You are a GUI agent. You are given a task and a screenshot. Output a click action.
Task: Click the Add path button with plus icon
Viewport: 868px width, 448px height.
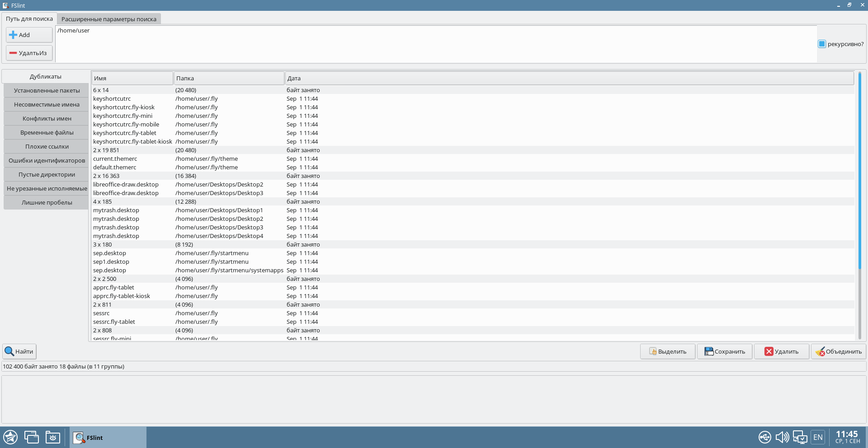(29, 35)
